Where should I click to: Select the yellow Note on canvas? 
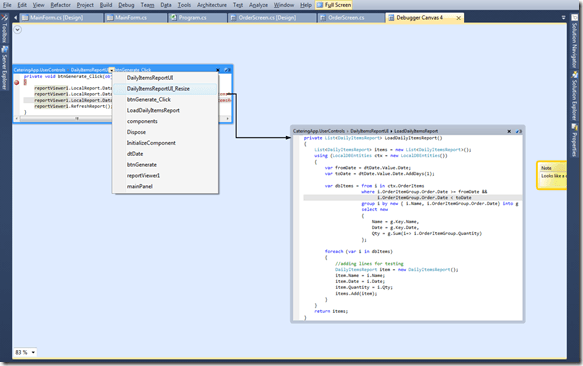[x=552, y=175]
